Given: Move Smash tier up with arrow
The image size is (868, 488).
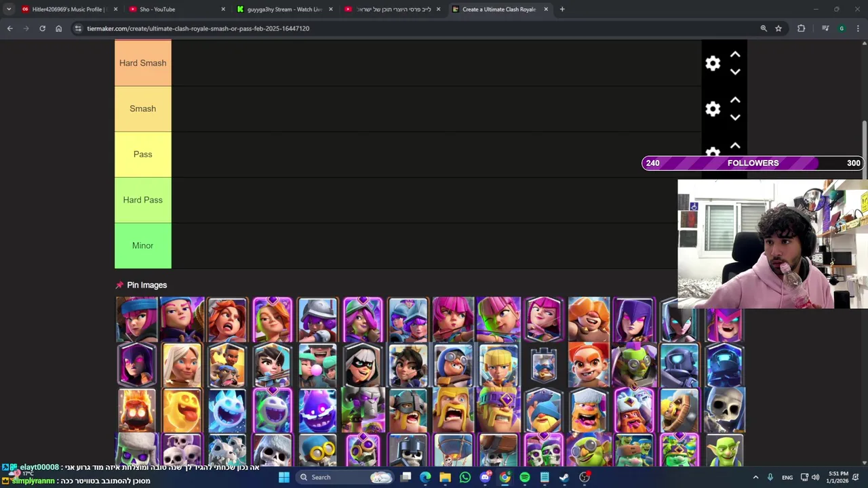Looking at the screenshot, I should 735,100.
